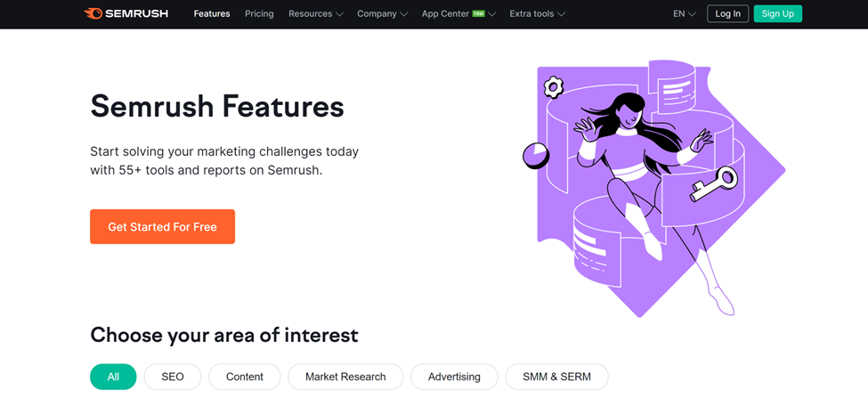Filter features by Market Research
The height and width of the screenshot is (406, 868).
pyautogui.click(x=345, y=377)
